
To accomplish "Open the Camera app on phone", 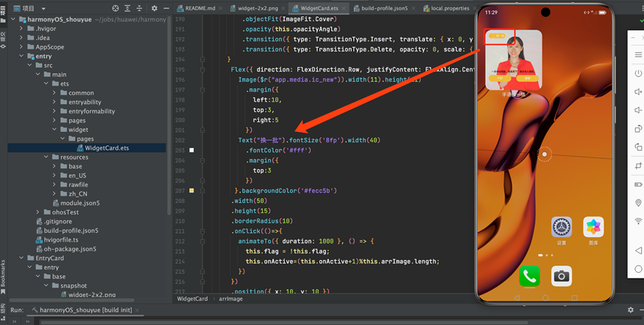I will pyautogui.click(x=562, y=276).
